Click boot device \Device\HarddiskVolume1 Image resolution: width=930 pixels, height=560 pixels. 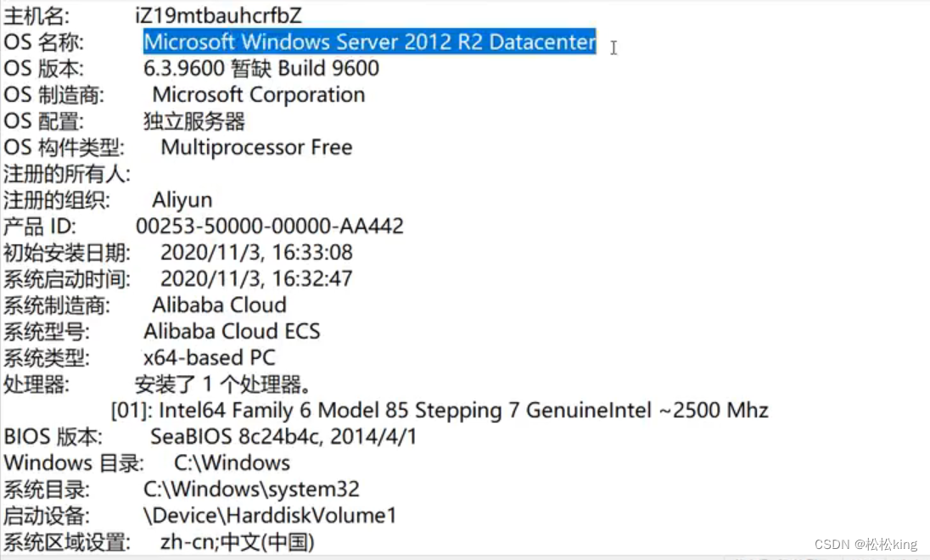[x=270, y=516]
